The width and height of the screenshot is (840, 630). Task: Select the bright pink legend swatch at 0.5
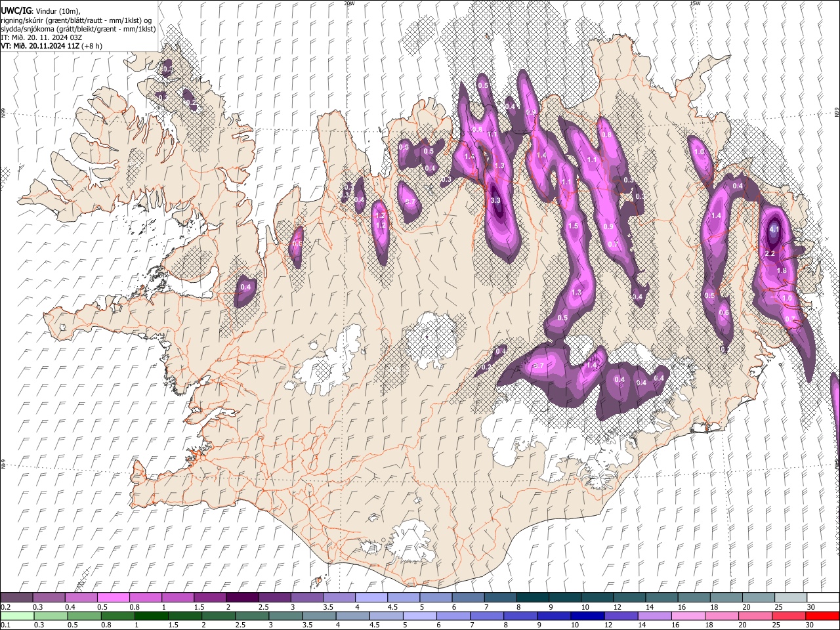(x=113, y=597)
